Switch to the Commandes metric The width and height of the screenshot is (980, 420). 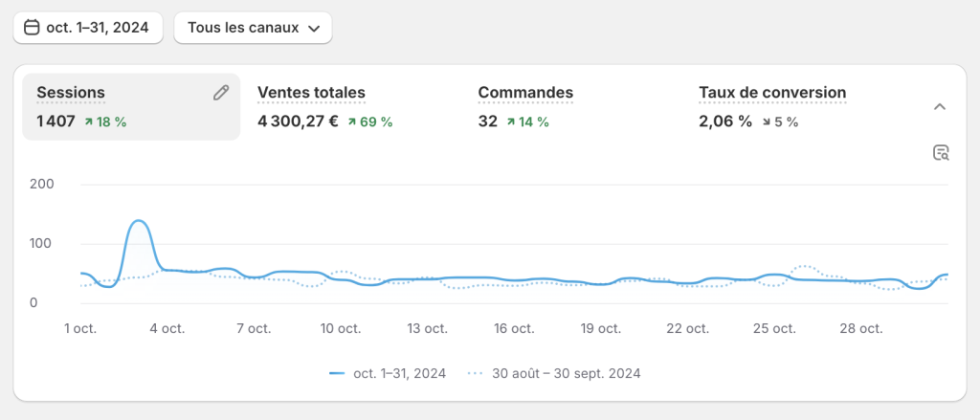[x=525, y=93]
